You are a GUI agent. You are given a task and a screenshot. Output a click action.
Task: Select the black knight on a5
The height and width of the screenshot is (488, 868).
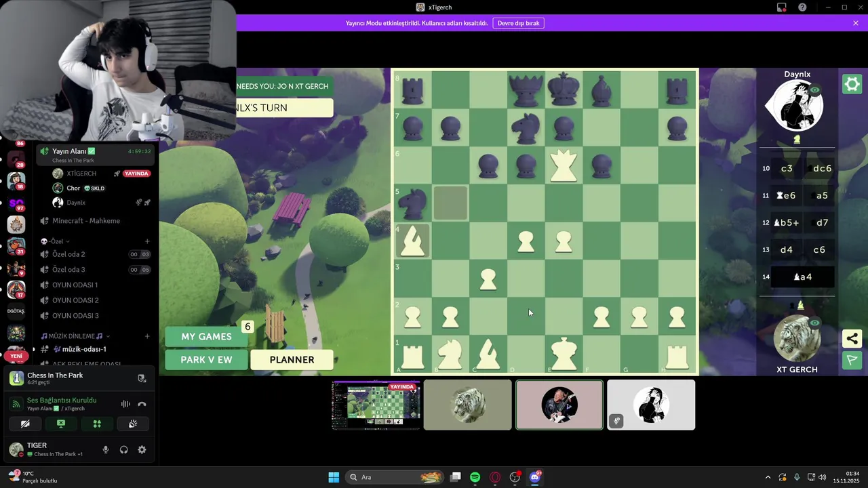pyautogui.click(x=413, y=203)
